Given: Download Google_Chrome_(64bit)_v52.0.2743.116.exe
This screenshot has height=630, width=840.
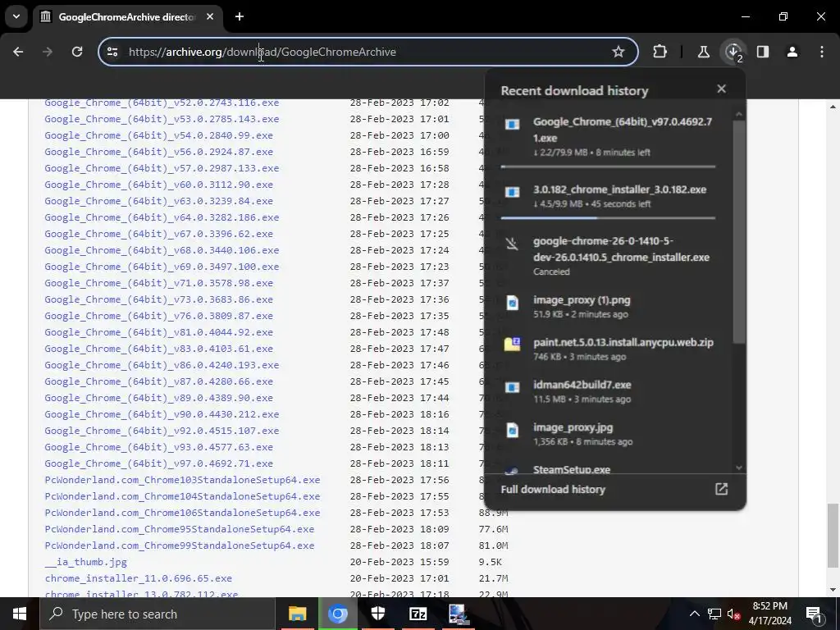Looking at the screenshot, I should (162, 103).
